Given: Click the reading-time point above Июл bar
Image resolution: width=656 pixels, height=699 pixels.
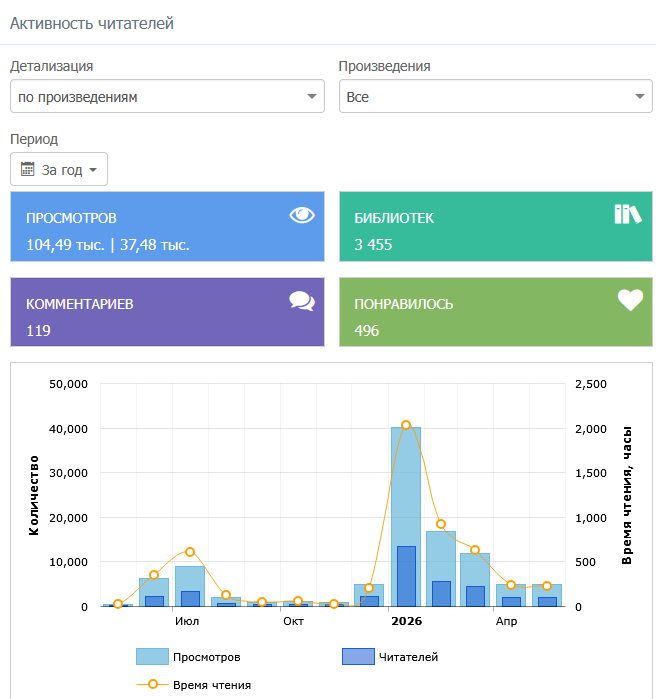Looking at the screenshot, I should pyautogui.click(x=190, y=552).
